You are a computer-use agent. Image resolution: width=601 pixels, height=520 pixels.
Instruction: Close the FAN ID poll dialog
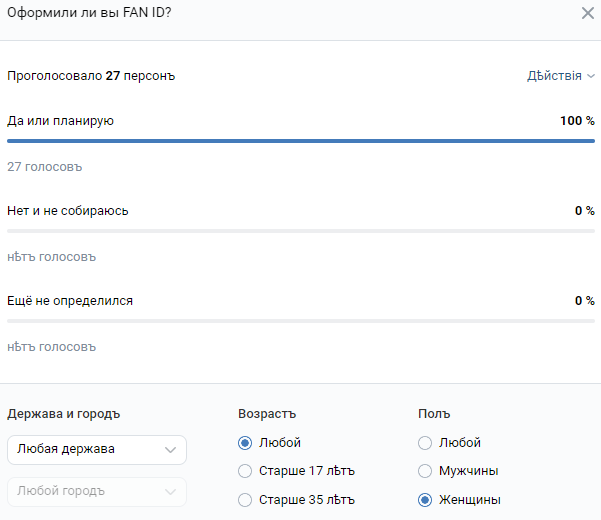(x=588, y=14)
